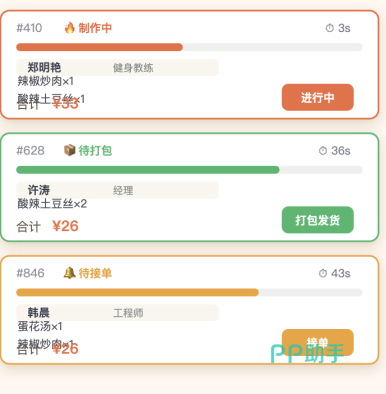386x394 pixels.
Task: Click the 待接单 status label
Action: click(x=95, y=273)
